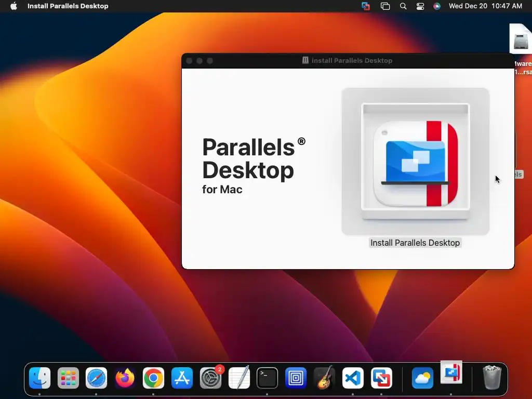Select the disk image file on the desktop

click(521, 39)
